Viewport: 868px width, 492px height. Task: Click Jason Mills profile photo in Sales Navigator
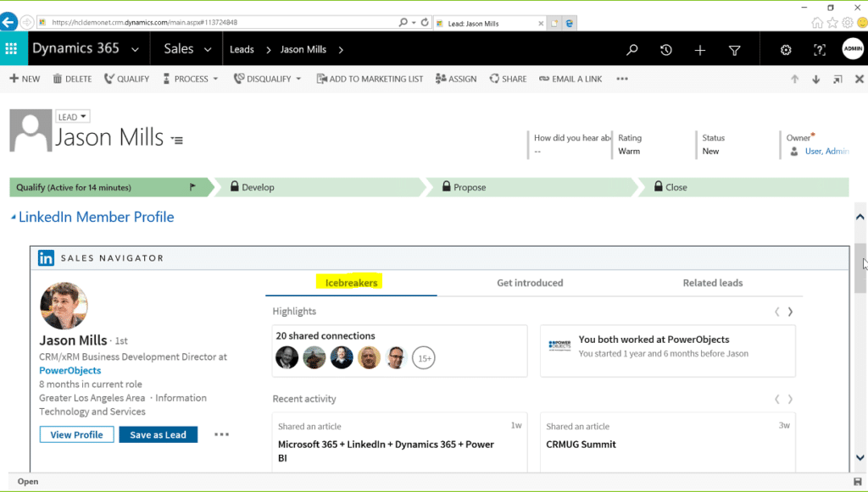click(64, 306)
